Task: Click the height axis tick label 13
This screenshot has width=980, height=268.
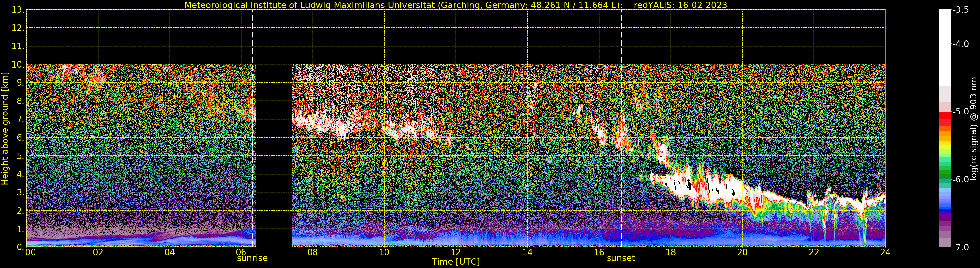Action: [x=18, y=10]
